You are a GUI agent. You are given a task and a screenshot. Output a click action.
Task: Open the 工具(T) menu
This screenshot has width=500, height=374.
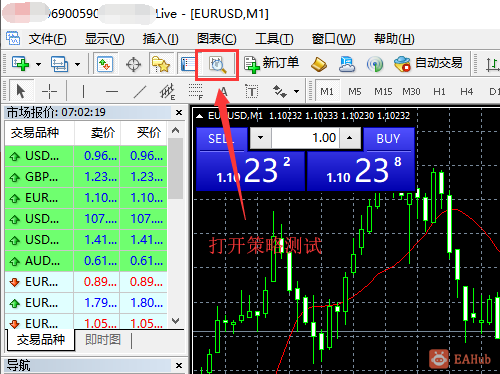tap(274, 39)
